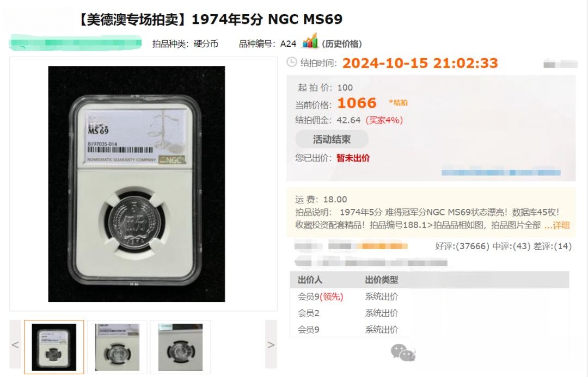588x377 pixels.
Task: Select leading bidder 会员9(领先) row
Action: click(x=350, y=296)
